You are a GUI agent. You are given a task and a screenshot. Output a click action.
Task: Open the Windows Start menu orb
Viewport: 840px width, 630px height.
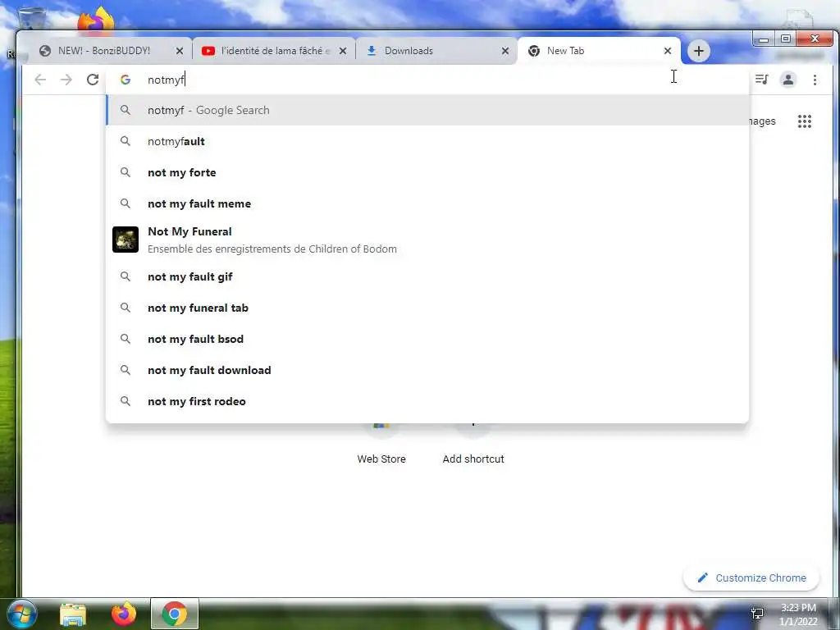pos(22,614)
